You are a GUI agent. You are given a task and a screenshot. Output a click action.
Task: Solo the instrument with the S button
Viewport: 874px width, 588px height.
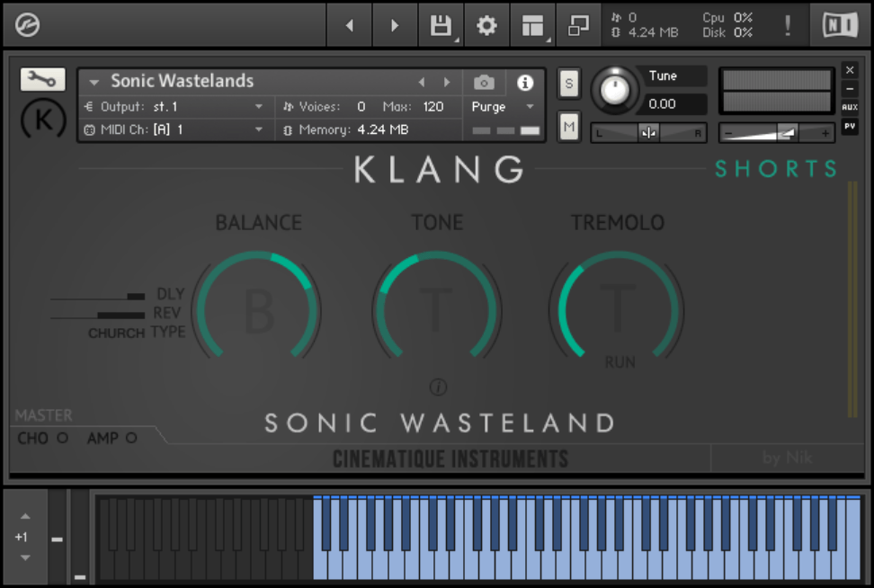coord(568,84)
